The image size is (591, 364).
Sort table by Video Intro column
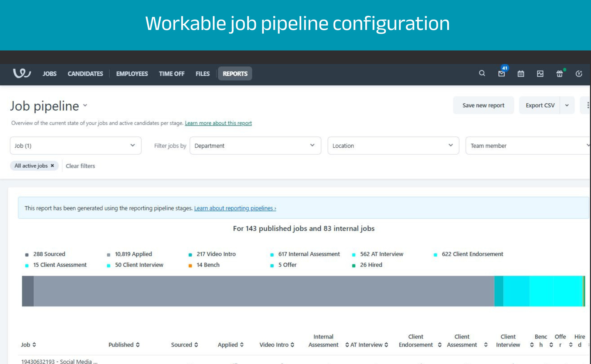(292, 344)
